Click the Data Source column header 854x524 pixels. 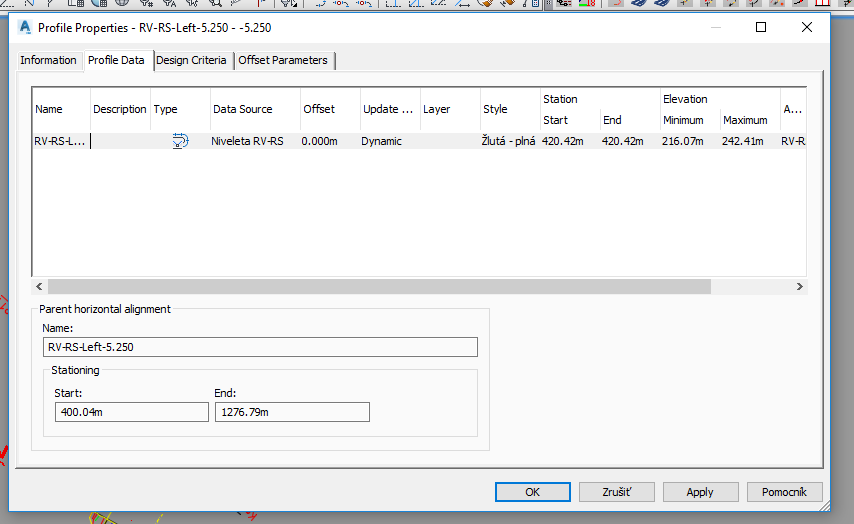pos(255,109)
